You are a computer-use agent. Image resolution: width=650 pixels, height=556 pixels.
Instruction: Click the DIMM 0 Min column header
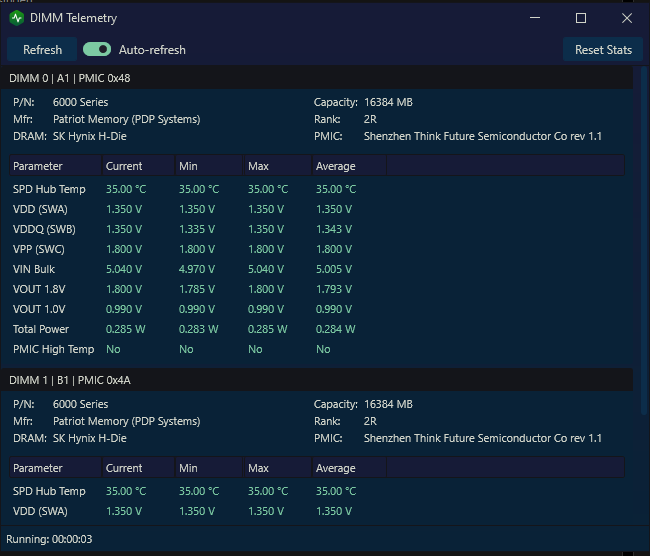point(209,166)
